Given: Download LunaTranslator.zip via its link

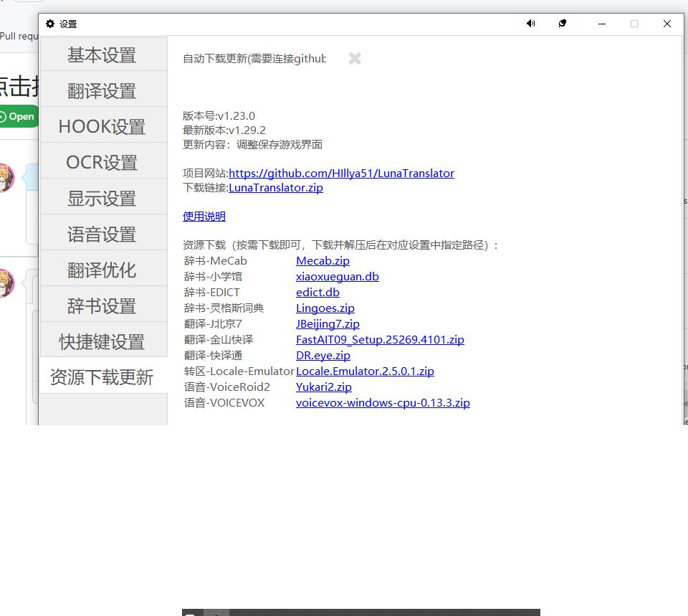Looking at the screenshot, I should click(x=276, y=187).
